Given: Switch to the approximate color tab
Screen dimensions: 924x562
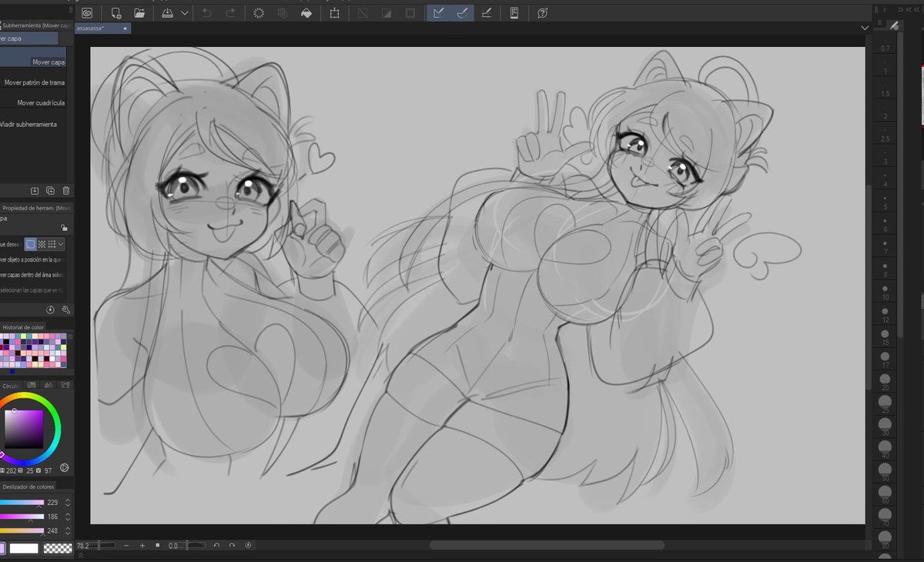Looking at the screenshot, I should (x=66, y=385).
